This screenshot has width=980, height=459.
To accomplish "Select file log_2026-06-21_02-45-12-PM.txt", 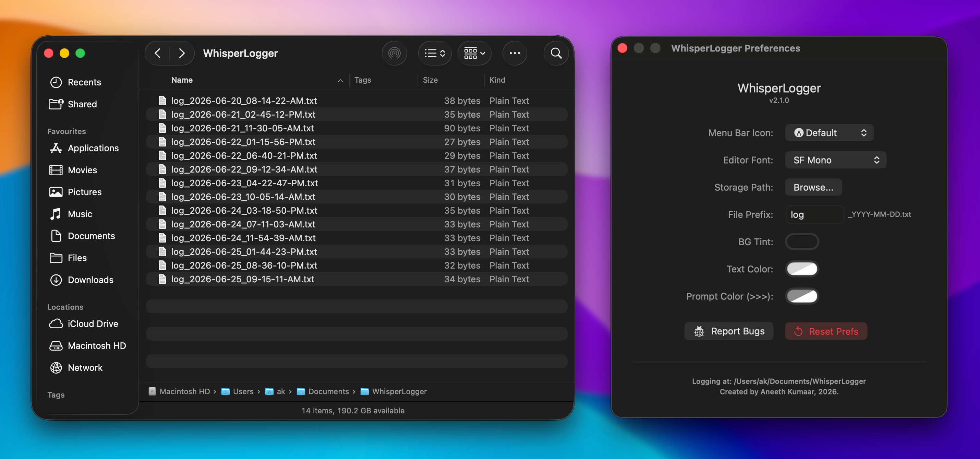I will 357,114.
